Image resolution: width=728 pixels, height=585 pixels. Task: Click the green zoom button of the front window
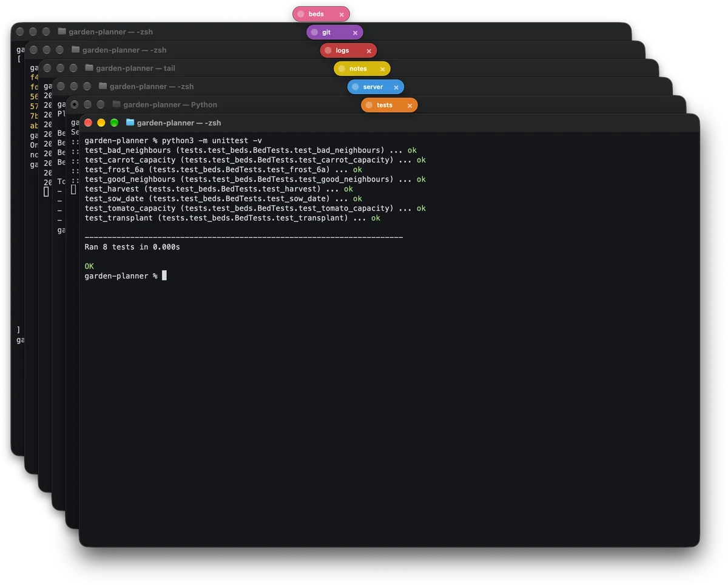[x=114, y=123]
